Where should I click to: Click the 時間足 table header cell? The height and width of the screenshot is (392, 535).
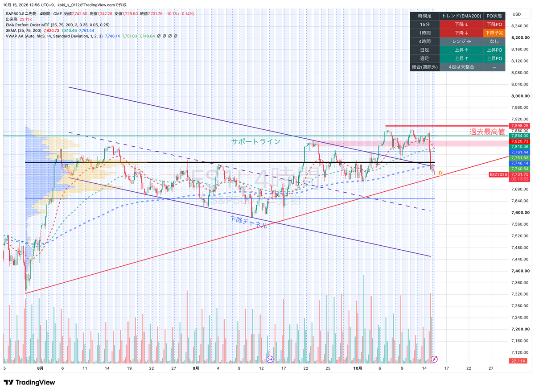(424, 16)
